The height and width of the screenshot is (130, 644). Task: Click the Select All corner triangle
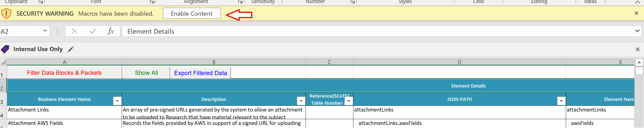click(3, 62)
